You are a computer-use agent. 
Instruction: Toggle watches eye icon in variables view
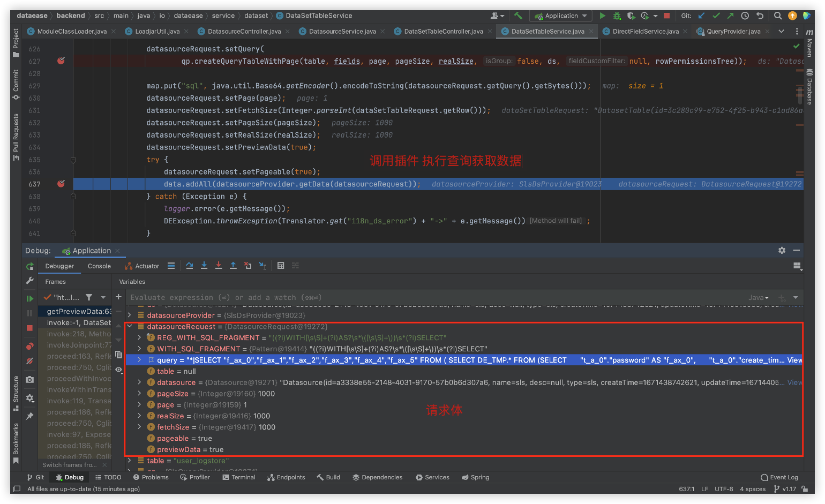(118, 370)
